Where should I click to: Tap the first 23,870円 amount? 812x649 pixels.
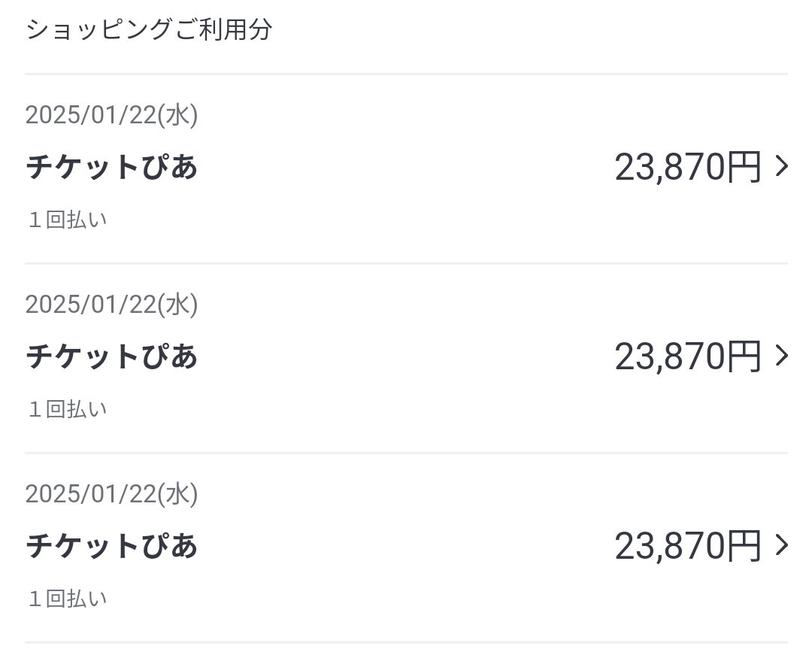click(688, 167)
